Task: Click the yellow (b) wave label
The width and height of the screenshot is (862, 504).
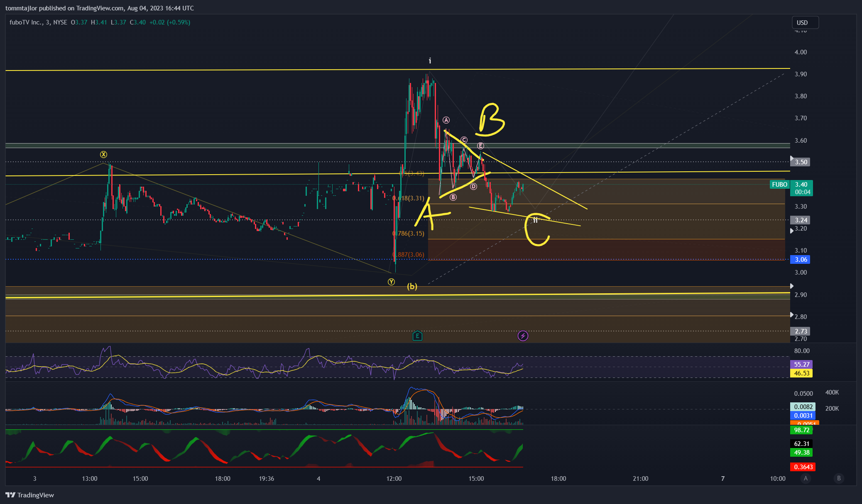Action: coord(412,286)
